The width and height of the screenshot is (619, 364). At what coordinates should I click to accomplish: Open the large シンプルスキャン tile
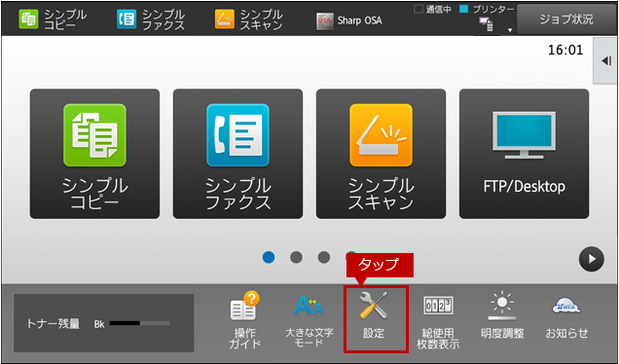381,154
